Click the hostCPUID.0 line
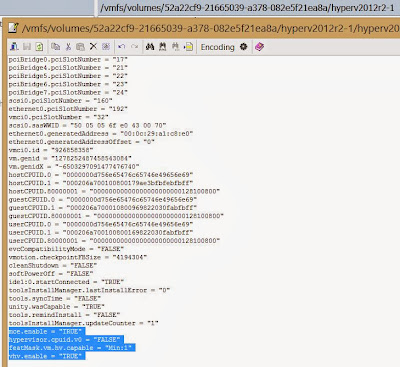 [x=101, y=175]
